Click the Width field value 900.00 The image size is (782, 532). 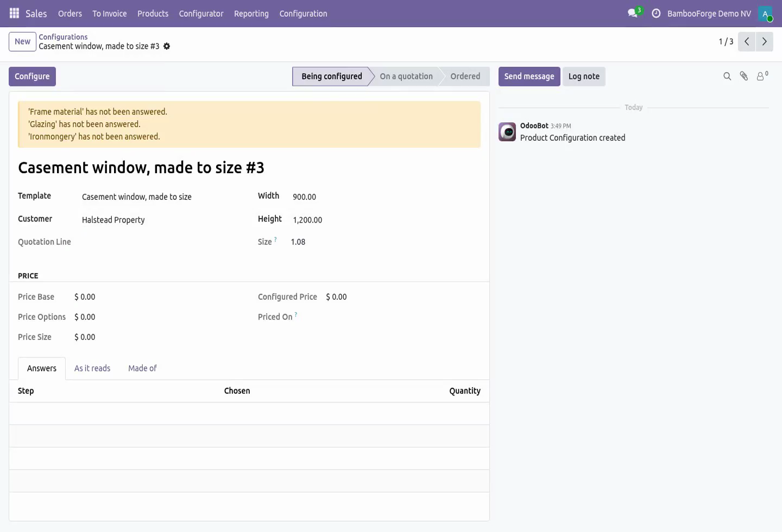coord(304,197)
